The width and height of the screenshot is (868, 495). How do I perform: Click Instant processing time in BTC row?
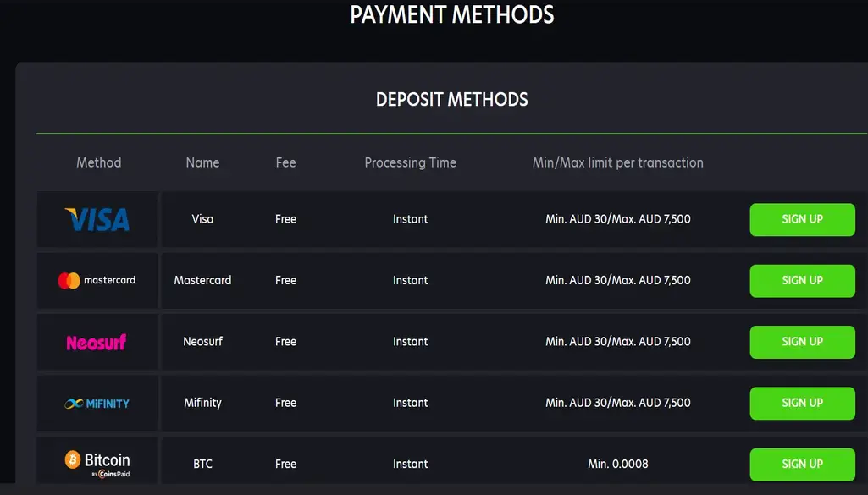pyautogui.click(x=410, y=464)
